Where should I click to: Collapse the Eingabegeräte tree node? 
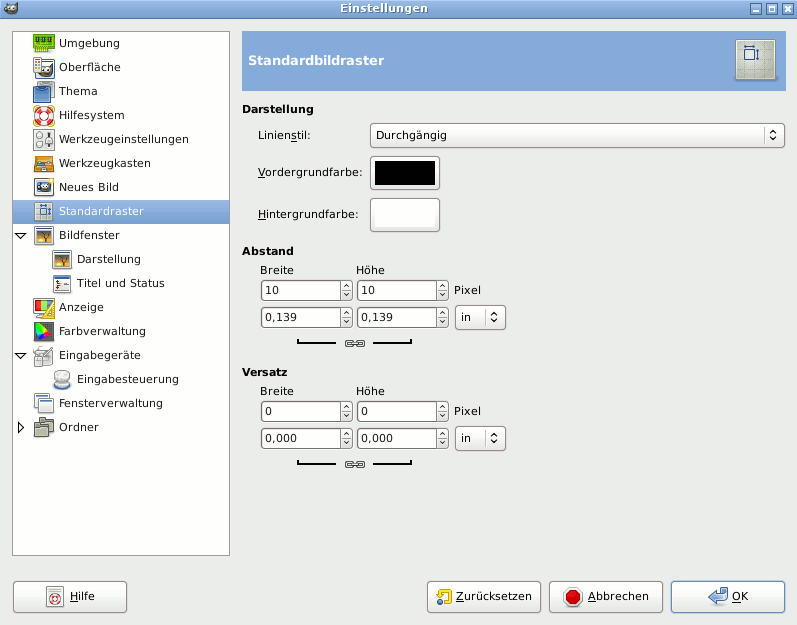click(21, 356)
